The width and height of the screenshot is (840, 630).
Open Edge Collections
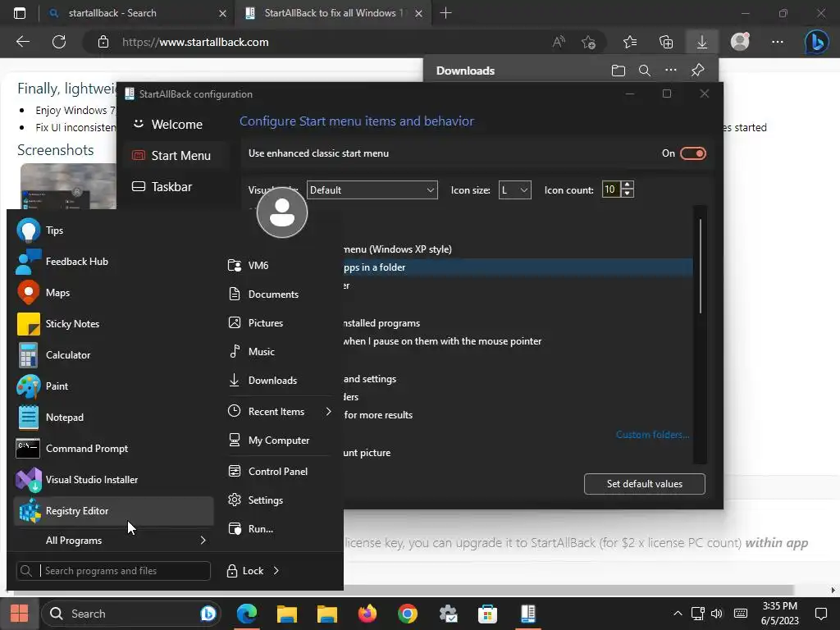(666, 42)
